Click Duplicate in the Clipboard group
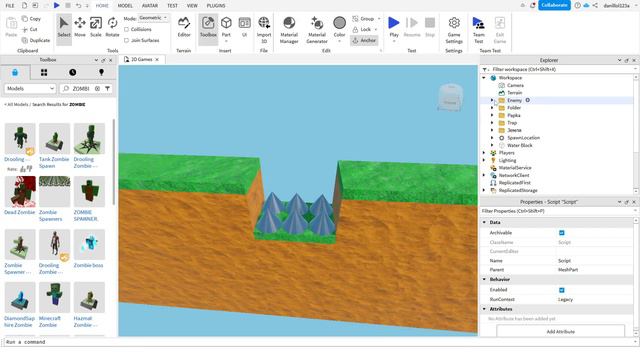 pos(36,40)
